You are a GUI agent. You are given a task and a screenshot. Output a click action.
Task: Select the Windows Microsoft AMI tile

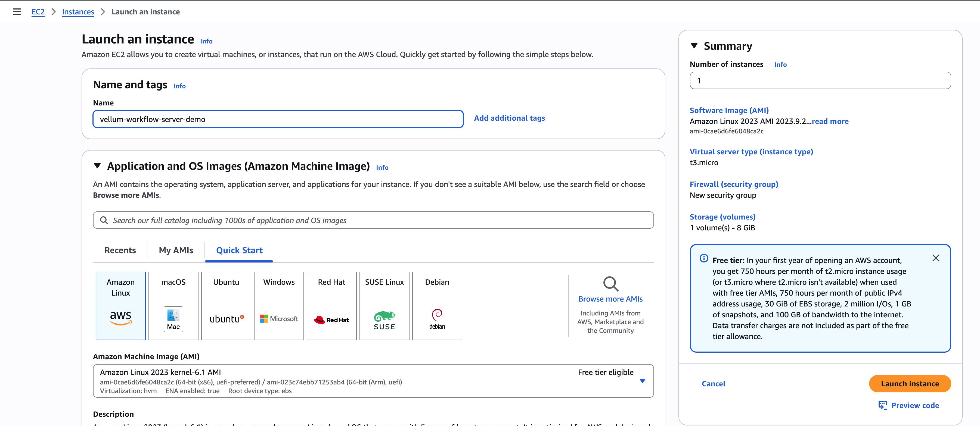tap(279, 306)
